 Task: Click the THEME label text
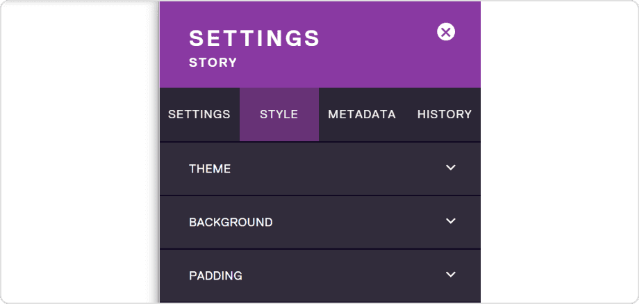click(x=210, y=168)
